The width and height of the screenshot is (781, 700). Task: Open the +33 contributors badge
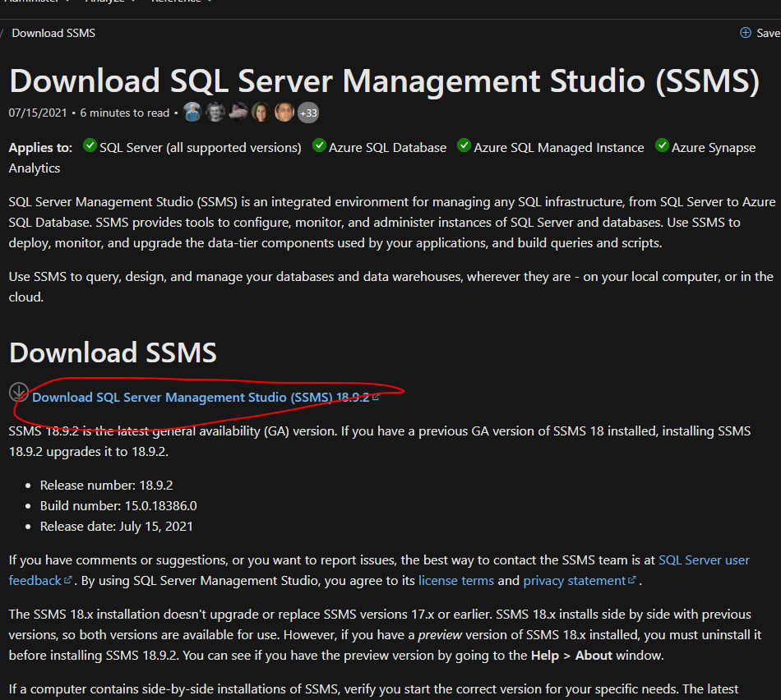307,112
